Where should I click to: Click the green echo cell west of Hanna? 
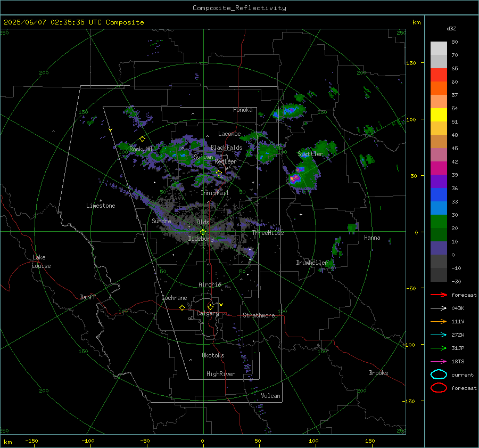(352, 227)
